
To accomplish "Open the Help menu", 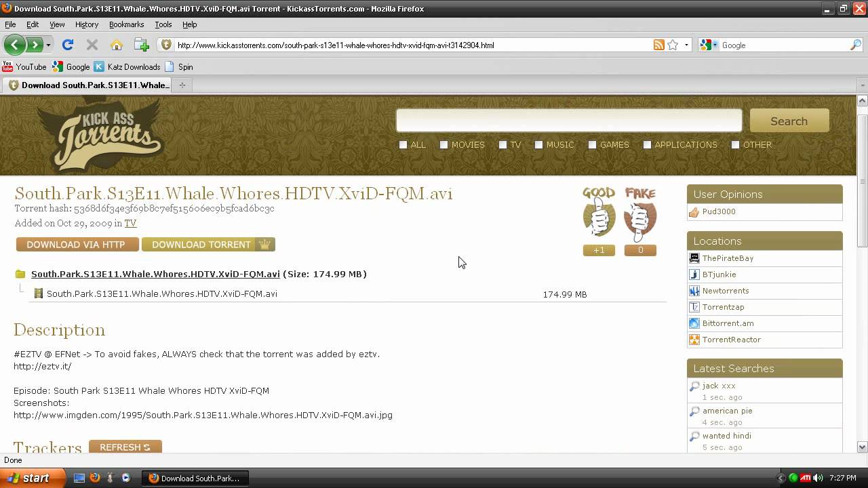I will 190,24.
